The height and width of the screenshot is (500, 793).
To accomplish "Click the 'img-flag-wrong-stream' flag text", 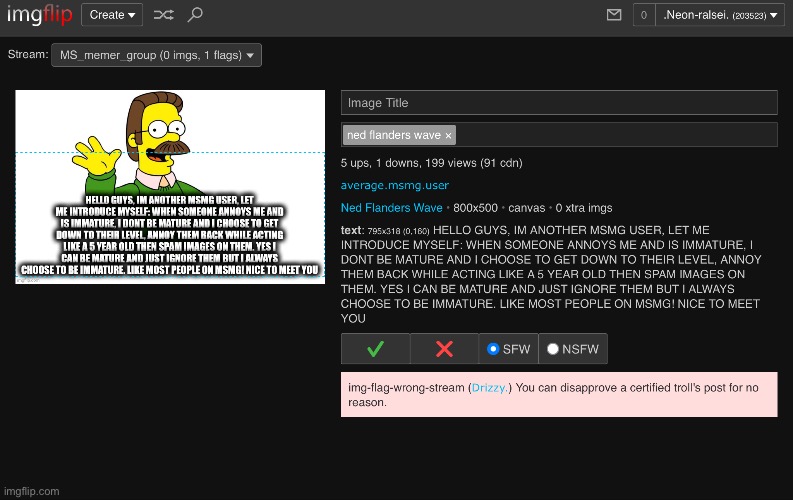I will (x=406, y=388).
